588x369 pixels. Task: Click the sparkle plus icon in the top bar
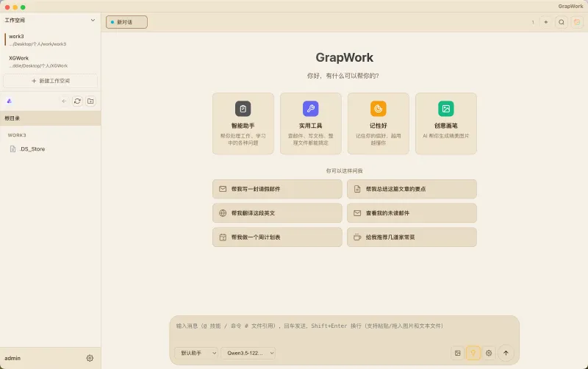coord(546,22)
